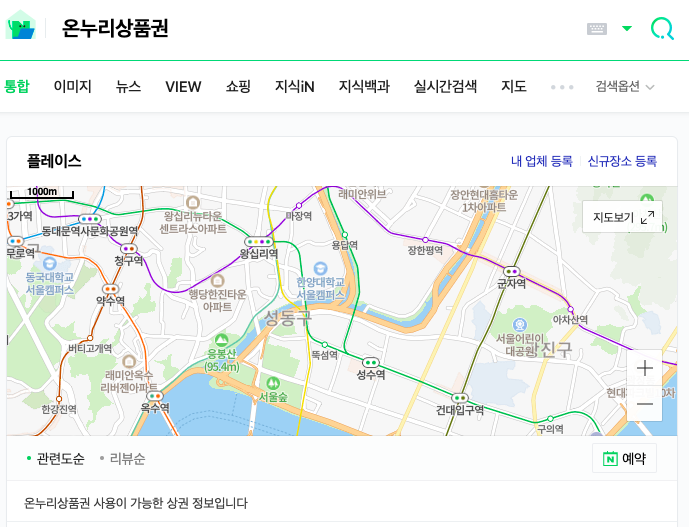Click the 약수역 station marker
This screenshot has height=527, width=689.
point(110,289)
